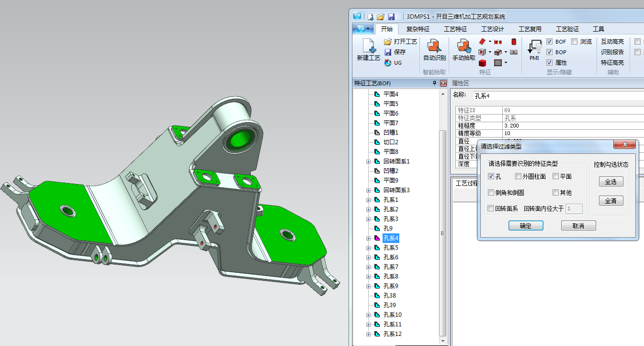Click inside the 回转面内径大于 input field
644x346 pixels.
tap(573, 208)
